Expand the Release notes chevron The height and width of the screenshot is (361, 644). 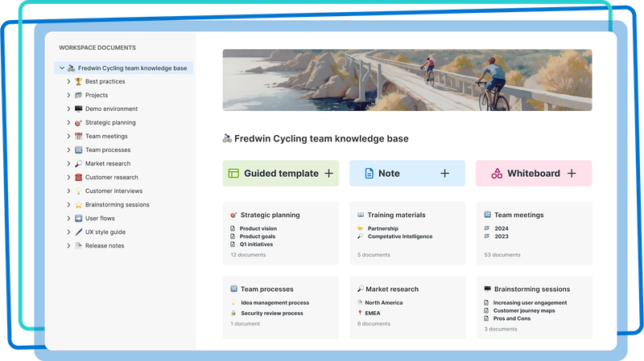68,246
